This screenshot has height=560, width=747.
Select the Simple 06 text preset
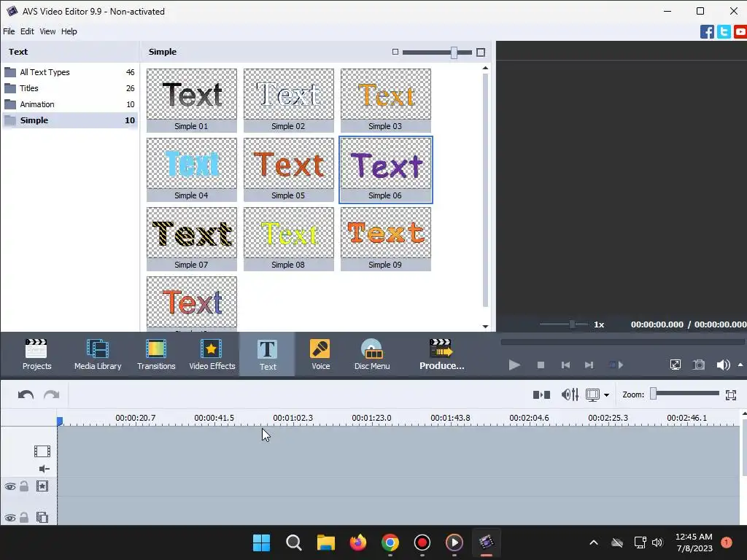386,169
